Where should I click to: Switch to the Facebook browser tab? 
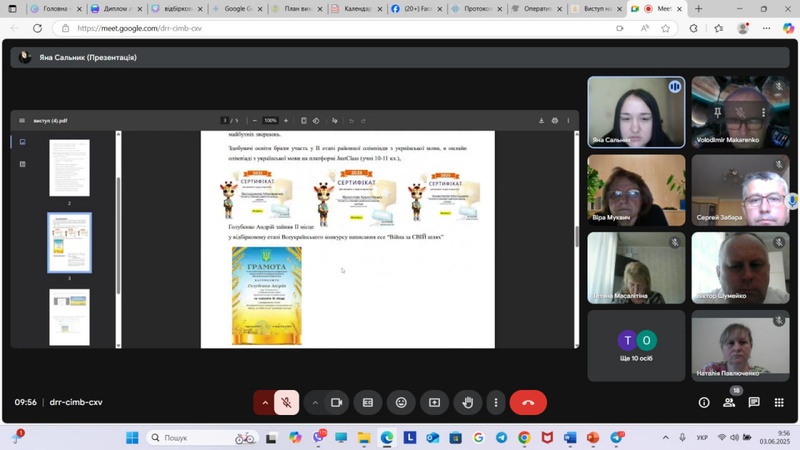(418, 9)
